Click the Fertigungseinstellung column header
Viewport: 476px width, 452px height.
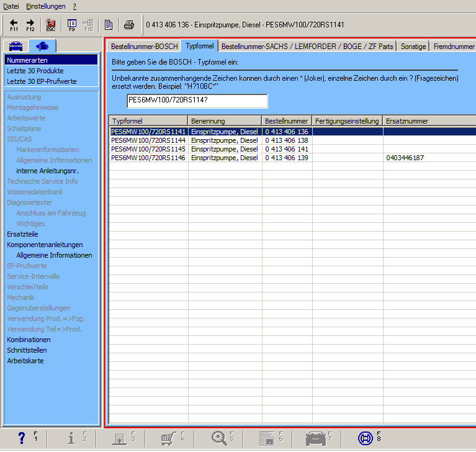[x=348, y=121]
